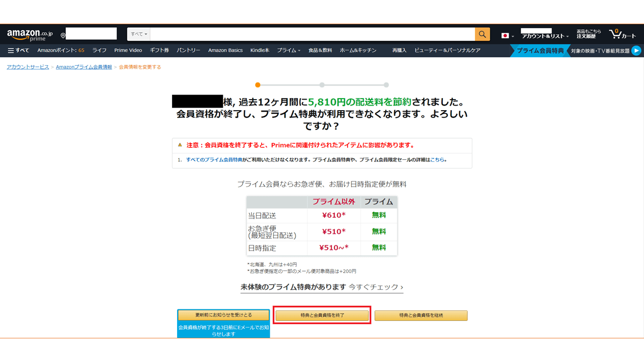Viewport: 644px width, 362px height.
Task: Select Prime Video in the navigation bar
Action: click(128, 50)
